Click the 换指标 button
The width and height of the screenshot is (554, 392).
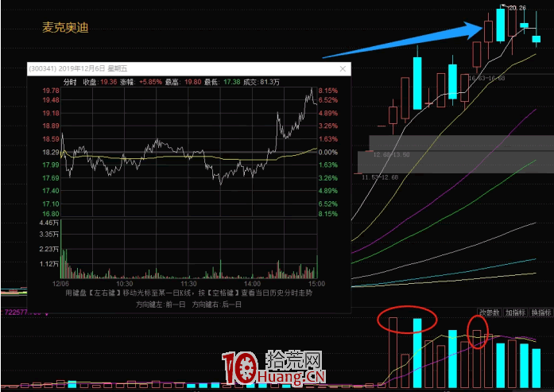click(541, 312)
